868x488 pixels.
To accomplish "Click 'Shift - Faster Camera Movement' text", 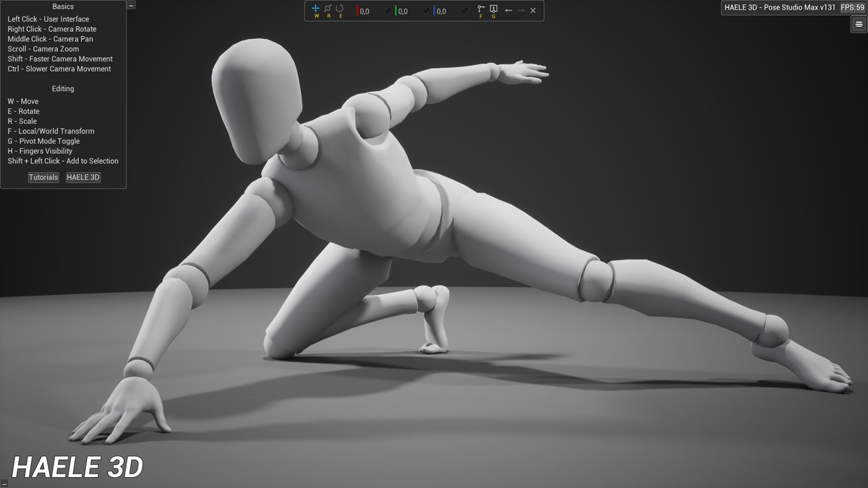I will tap(60, 59).
